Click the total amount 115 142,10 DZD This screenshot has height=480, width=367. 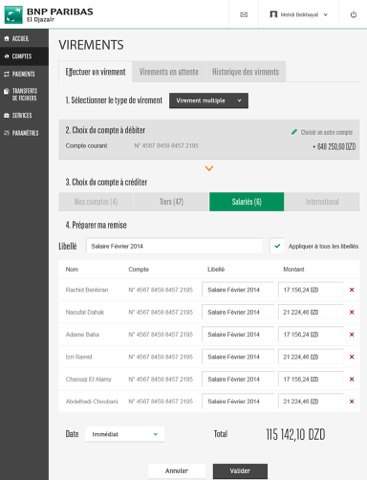pos(296,434)
